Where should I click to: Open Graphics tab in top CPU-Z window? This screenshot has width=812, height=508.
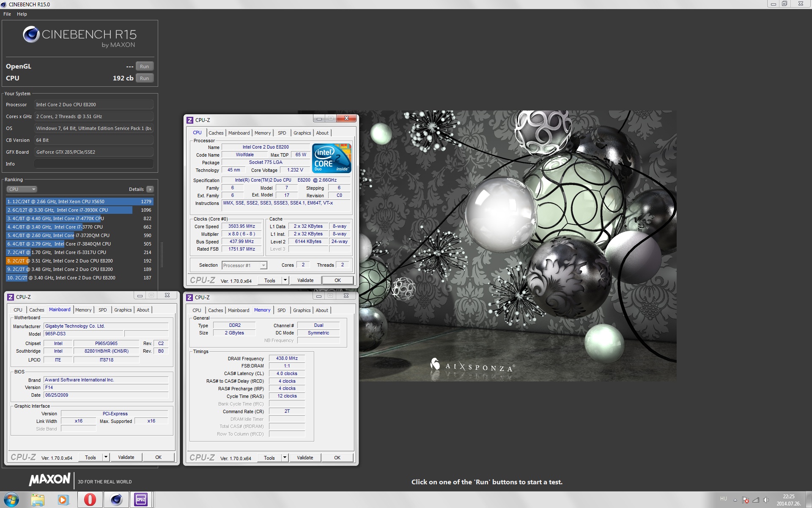click(302, 133)
